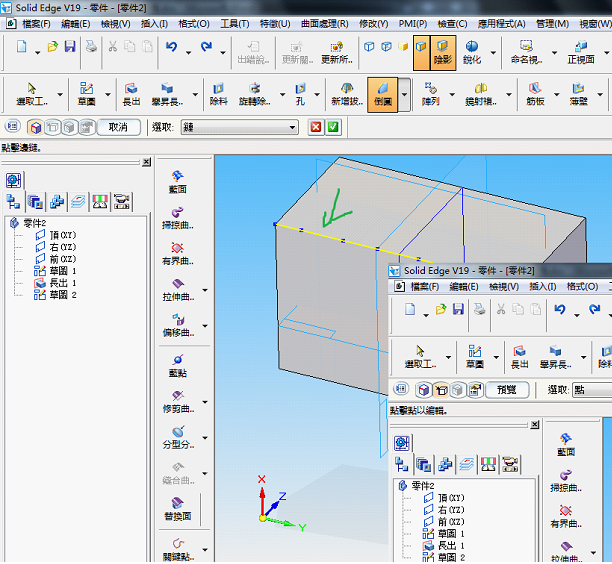
Task: Click the 更新所.. update all icon
Action: point(336,53)
